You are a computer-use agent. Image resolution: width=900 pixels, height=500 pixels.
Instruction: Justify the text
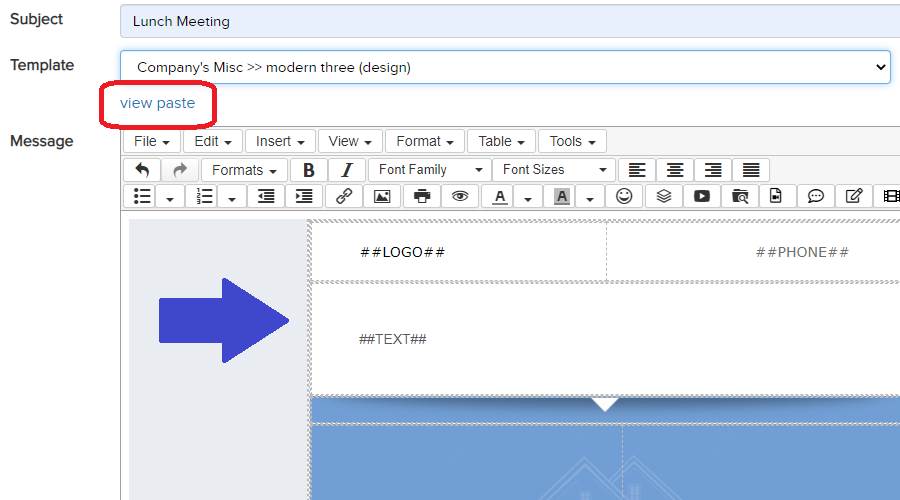pyautogui.click(x=750, y=170)
